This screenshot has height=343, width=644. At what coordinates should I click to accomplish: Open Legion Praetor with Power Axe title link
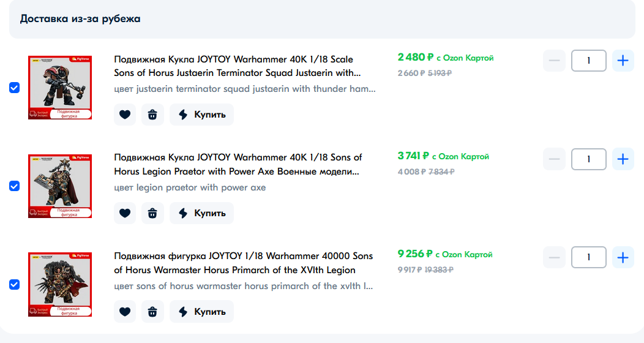click(x=238, y=164)
